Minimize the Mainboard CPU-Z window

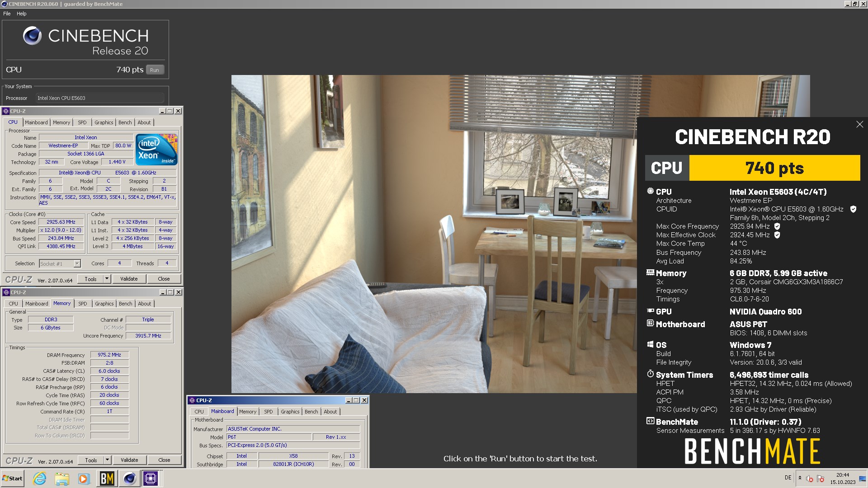click(x=348, y=400)
